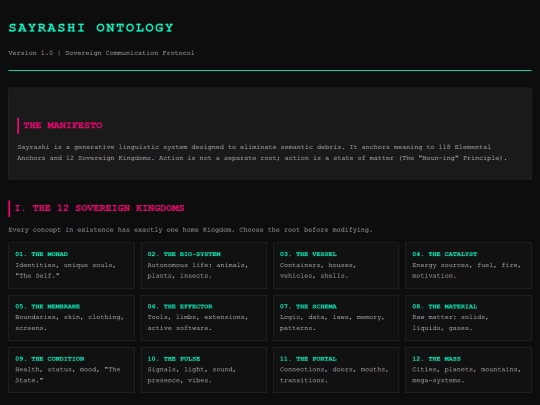Click the 'I. THE 12 SOVEREIGN KINGDOMS' heading

(99, 208)
